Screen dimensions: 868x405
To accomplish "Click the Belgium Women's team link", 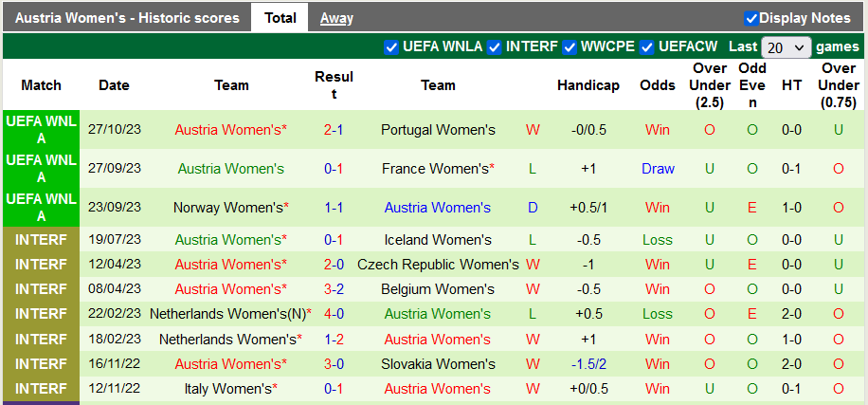I will point(438,289).
